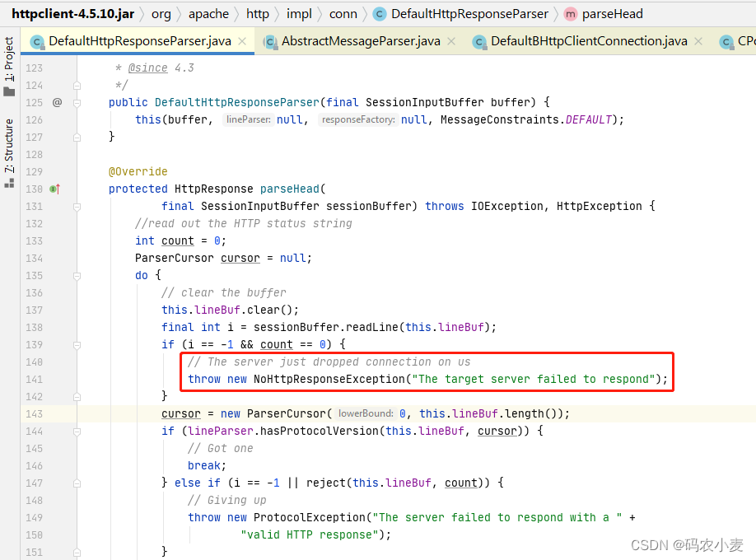
Task: Click the org package breadcrumb
Action: point(161,14)
